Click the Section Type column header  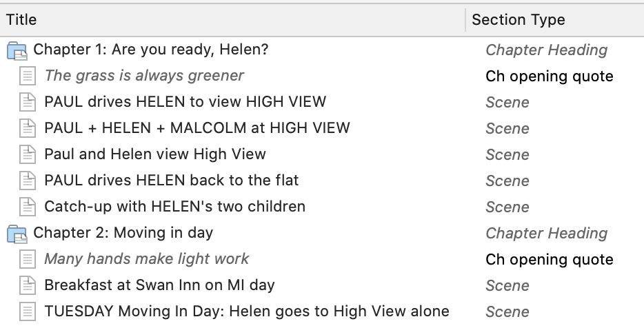pyautogui.click(x=519, y=20)
